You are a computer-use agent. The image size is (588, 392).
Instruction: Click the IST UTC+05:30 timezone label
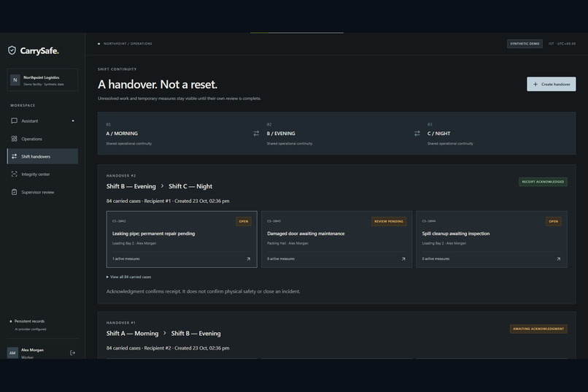(x=562, y=44)
